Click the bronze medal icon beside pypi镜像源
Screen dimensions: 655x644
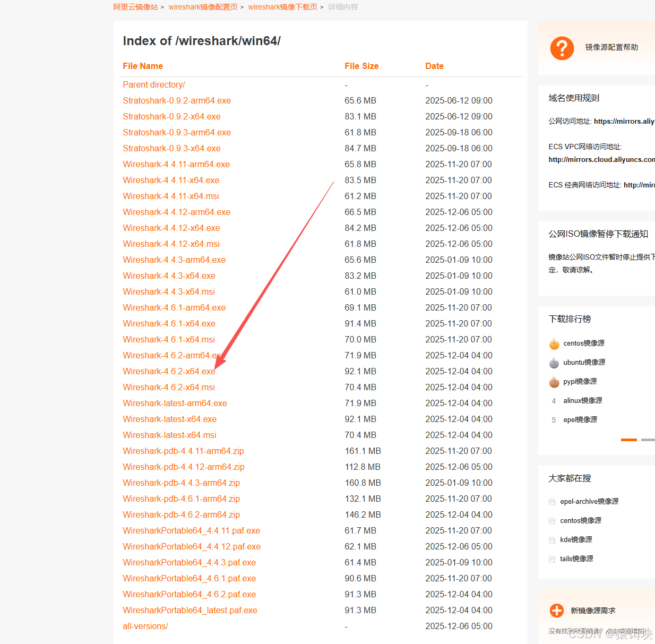[554, 382]
